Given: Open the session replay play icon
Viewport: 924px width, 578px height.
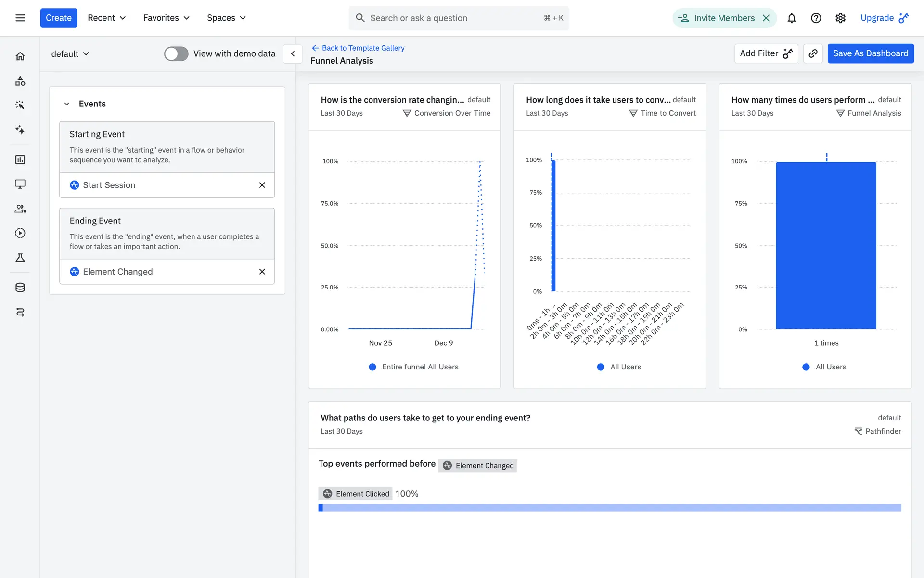Looking at the screenshot, I should coord(20,233).
